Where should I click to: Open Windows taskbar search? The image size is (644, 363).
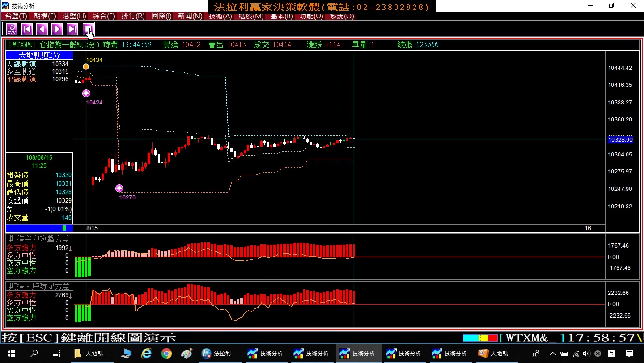click(x=34, y=353)
